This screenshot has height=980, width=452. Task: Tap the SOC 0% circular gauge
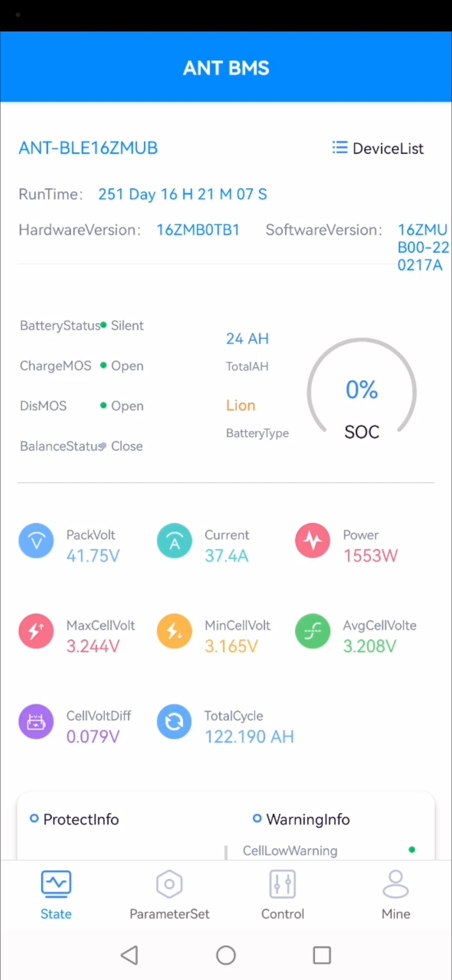[x=362, y=392]
